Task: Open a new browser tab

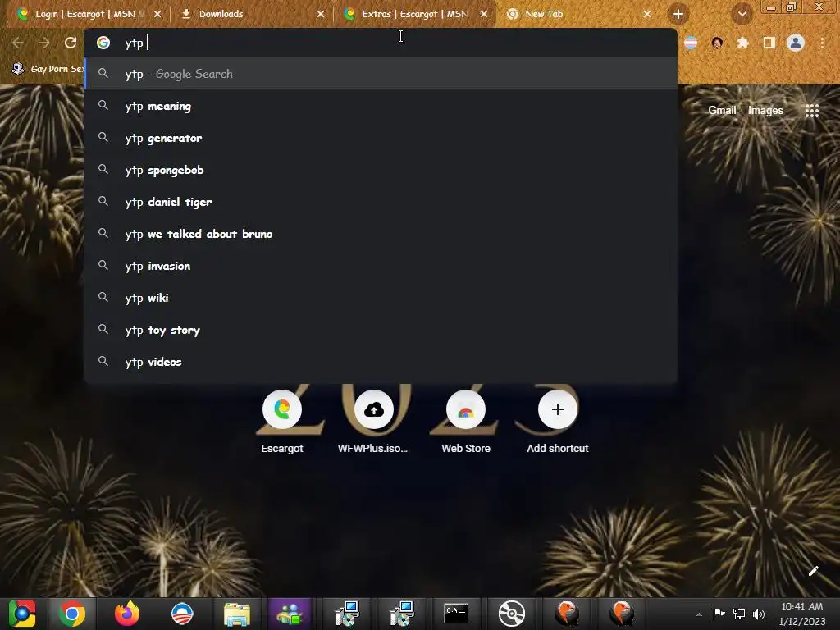Action: click(678, 14)
